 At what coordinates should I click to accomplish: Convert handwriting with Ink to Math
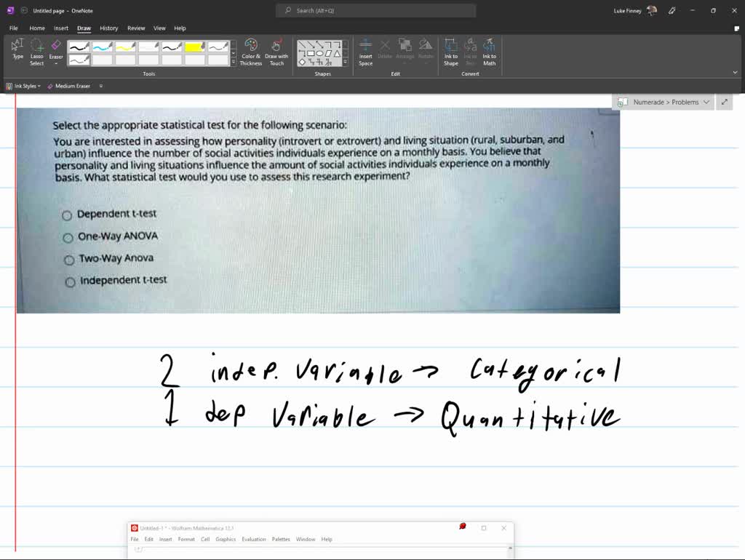click(x=489, y=51)
